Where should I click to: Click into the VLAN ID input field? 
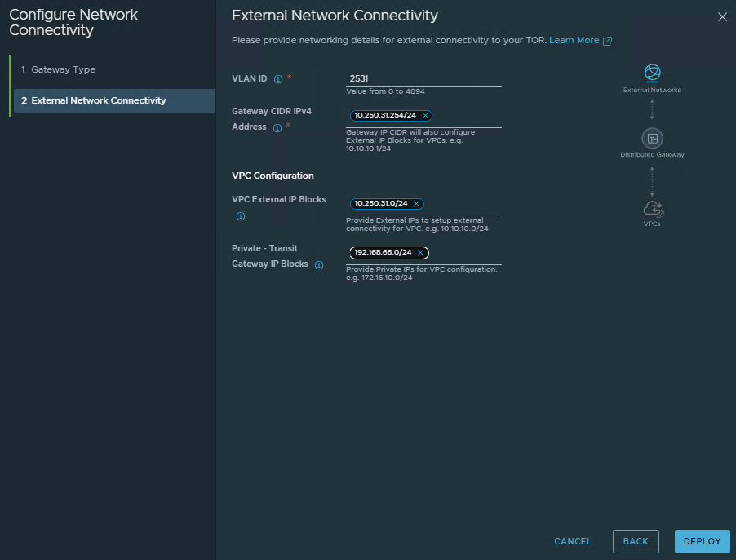(423, 78)
